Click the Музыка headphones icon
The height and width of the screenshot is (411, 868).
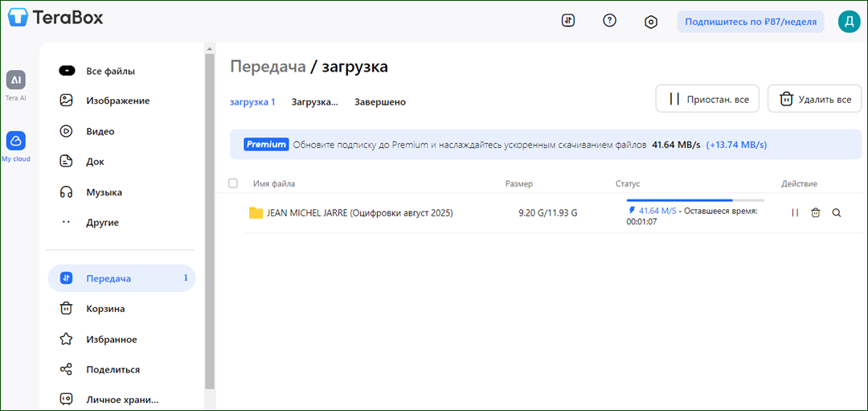[67, 192]
